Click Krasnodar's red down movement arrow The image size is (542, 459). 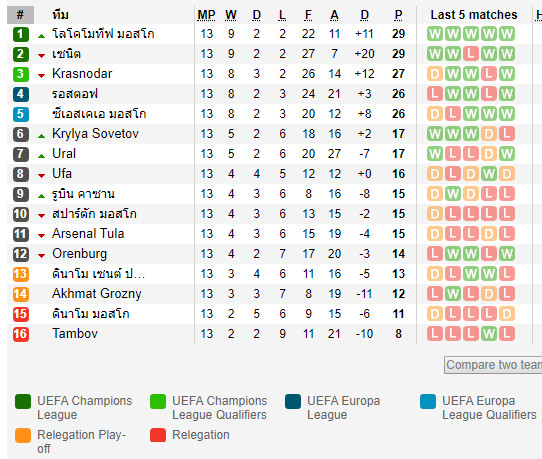(x=41, y=75)
